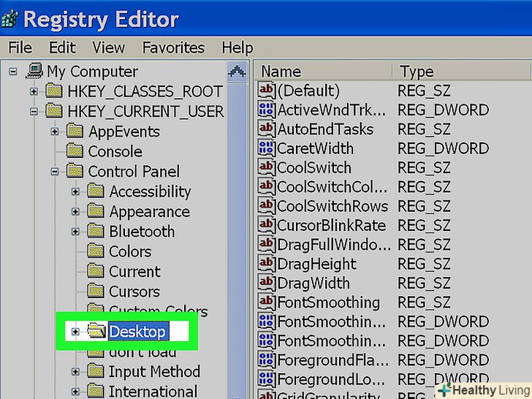The width and height of the screenshot is (532, 399).
Task: Select the Cursors key label
Action: tap(134, 292)
